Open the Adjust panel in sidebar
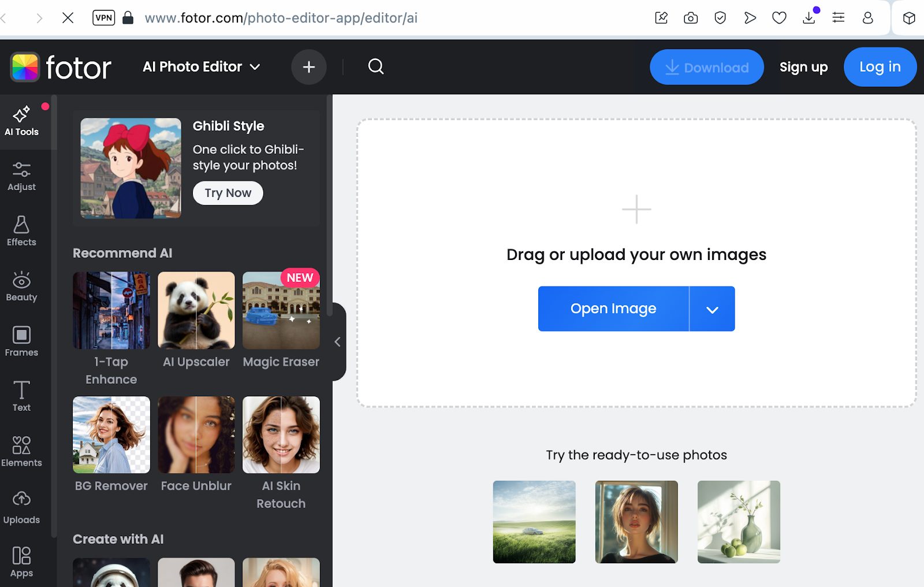The image size is (924, 587). (x=21, y=177)
